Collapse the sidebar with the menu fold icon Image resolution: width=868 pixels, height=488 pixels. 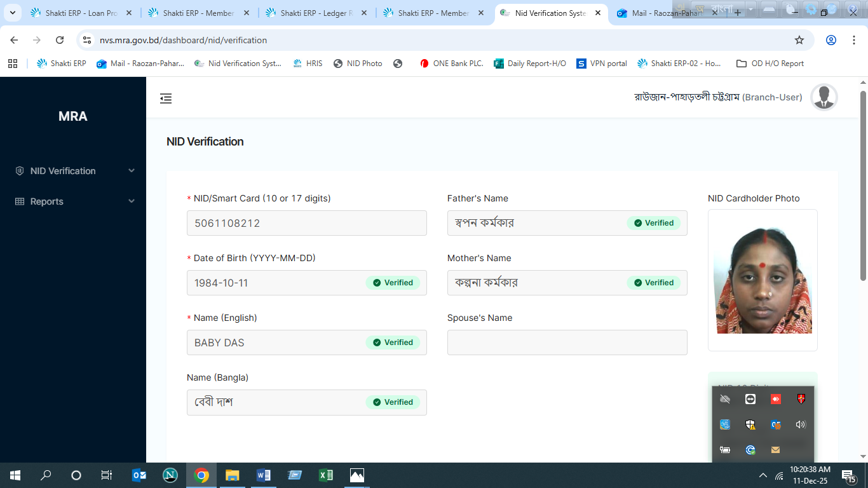coord(166,98)
